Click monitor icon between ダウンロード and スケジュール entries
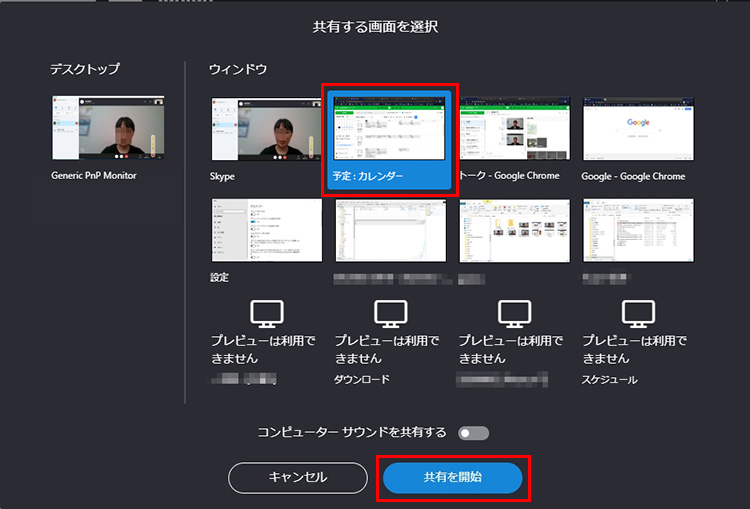The width and height of the screenshot is (750, 509). pos(514,313)
